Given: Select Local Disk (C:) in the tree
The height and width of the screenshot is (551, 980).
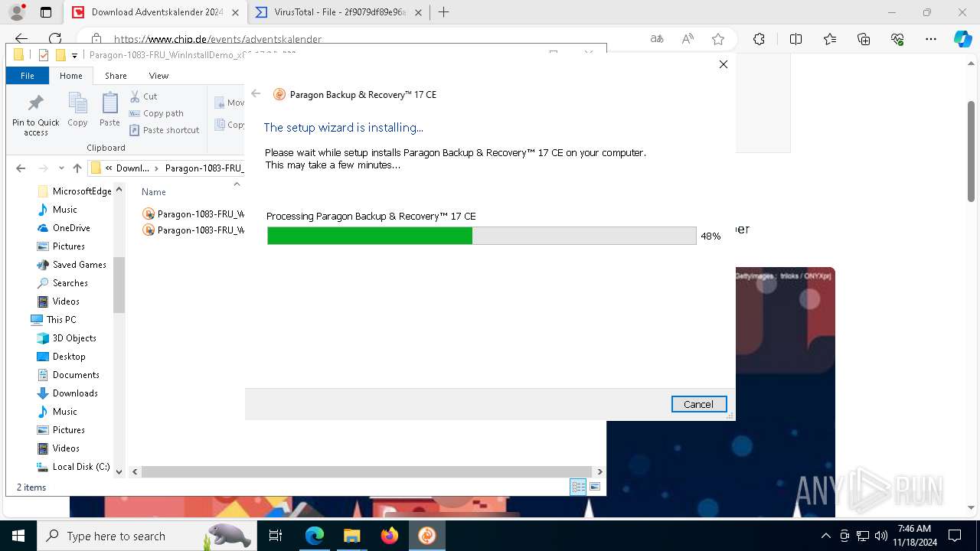Looking at the screenshot, I should (73, 467).
